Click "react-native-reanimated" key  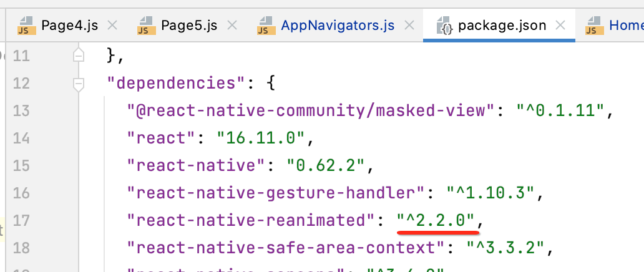pos(251,221)
